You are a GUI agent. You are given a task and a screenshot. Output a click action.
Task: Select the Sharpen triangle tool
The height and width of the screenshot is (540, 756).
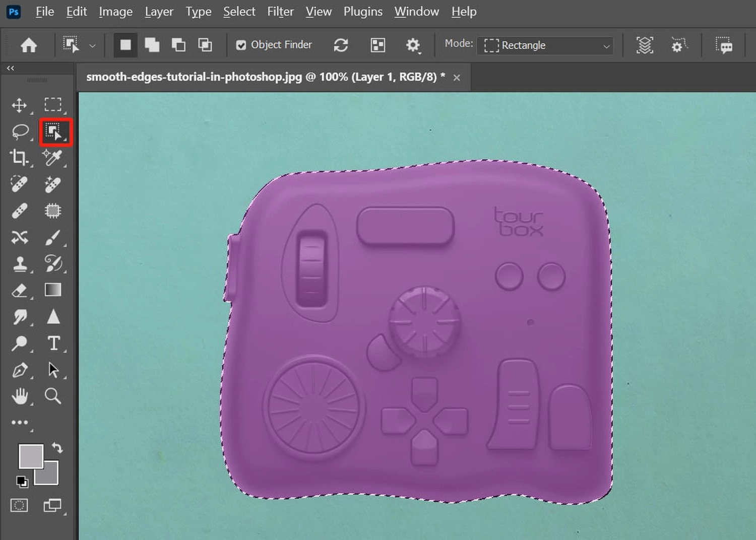tap(53, 317)
